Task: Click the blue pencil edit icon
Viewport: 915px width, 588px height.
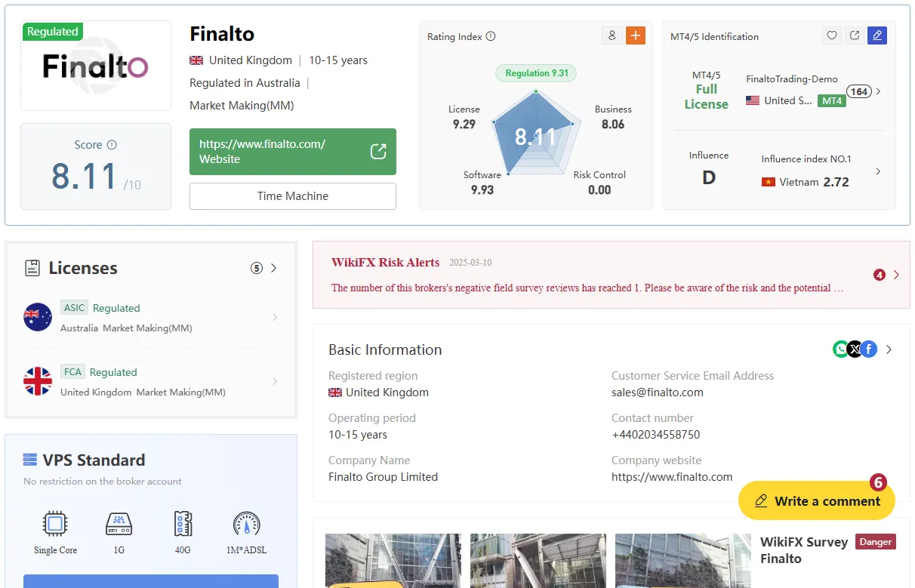Action: click(876, 35)
